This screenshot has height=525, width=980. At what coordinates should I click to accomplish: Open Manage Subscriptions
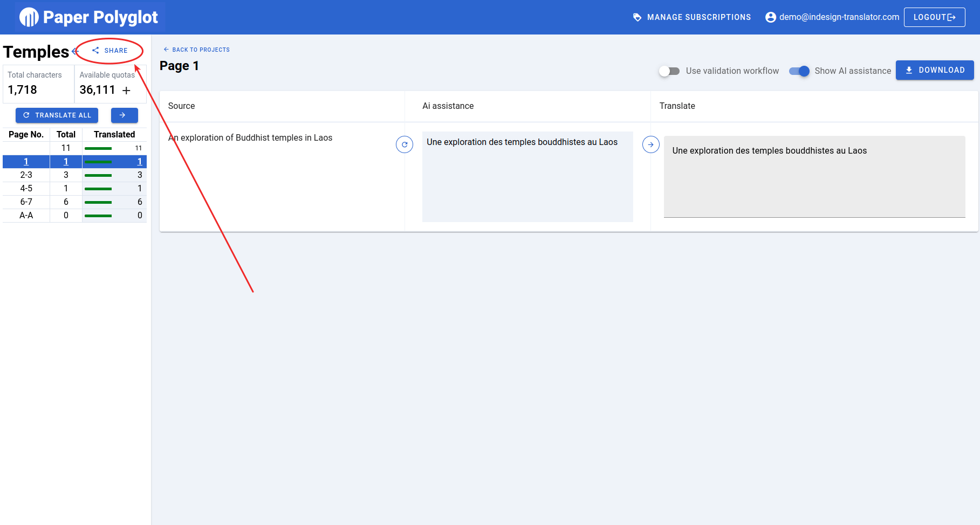[699, 17]
